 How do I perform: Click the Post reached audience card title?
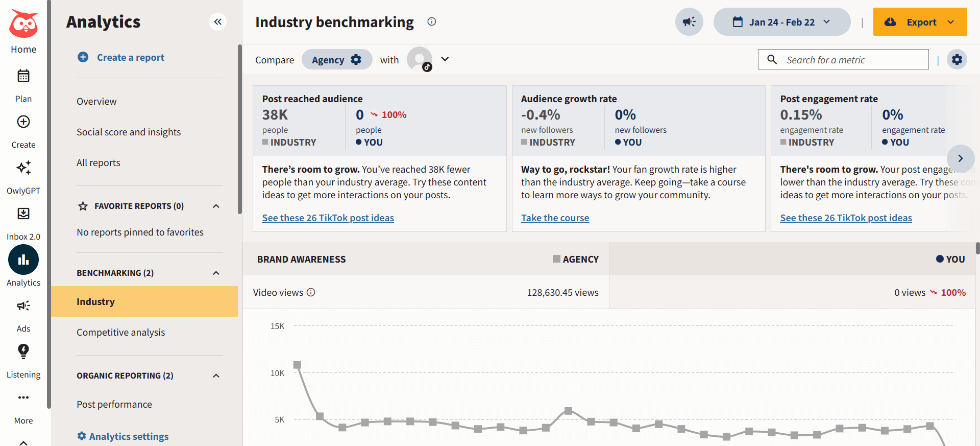click(312, 99)
